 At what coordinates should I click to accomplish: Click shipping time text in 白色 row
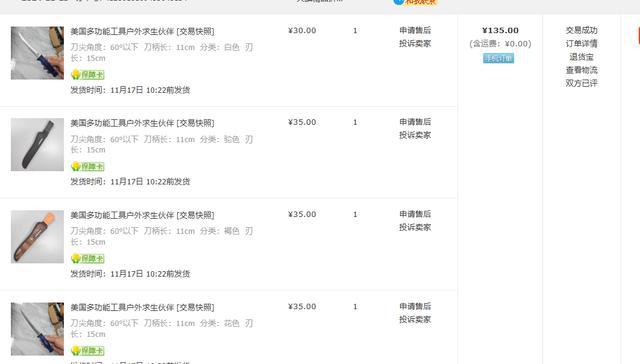coord(130,90)
